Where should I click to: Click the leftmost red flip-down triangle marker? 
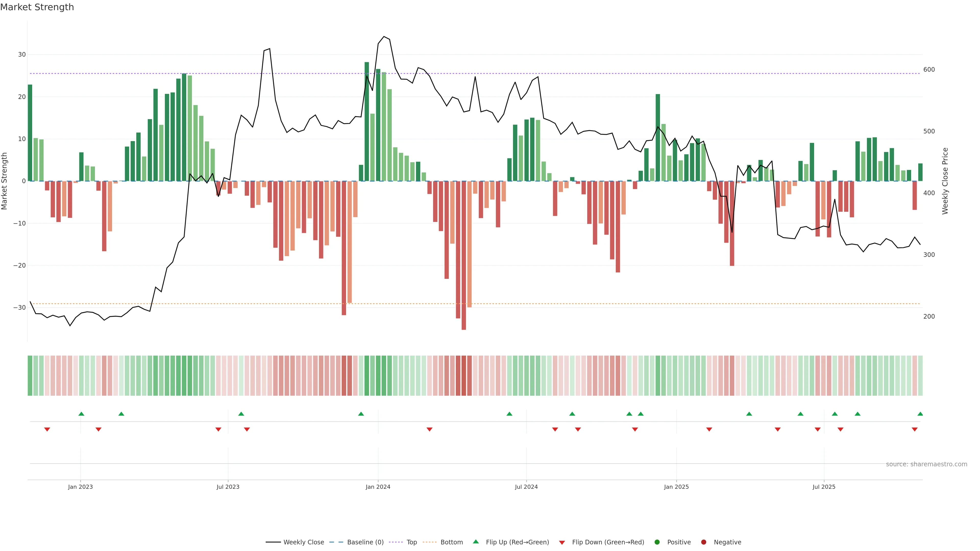(47, 429)
